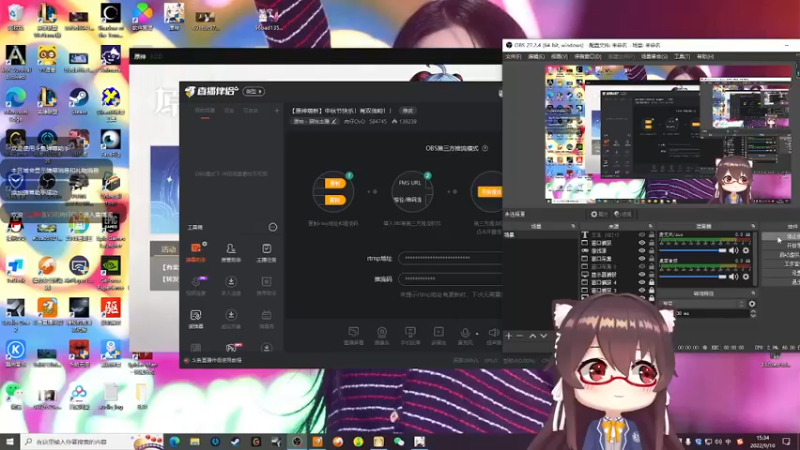Toggle lock on the Text (GDI+) source

pos(652,235)
